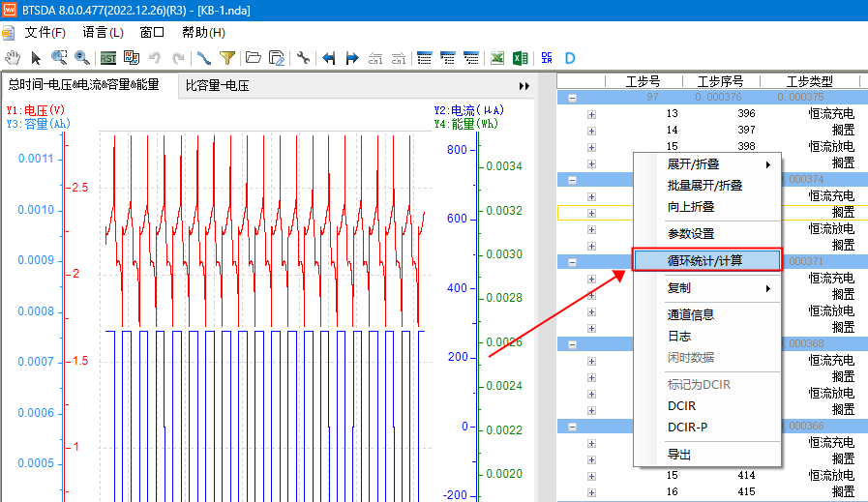Open the 语言(L) menu
This screenshot has width=868, height=502.
coord(103,33)
